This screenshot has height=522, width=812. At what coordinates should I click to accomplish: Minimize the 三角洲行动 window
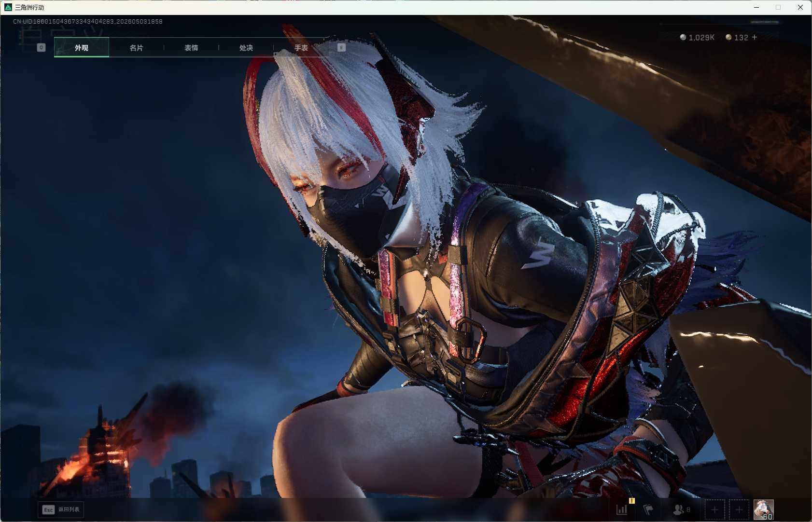tap(756, 7)
